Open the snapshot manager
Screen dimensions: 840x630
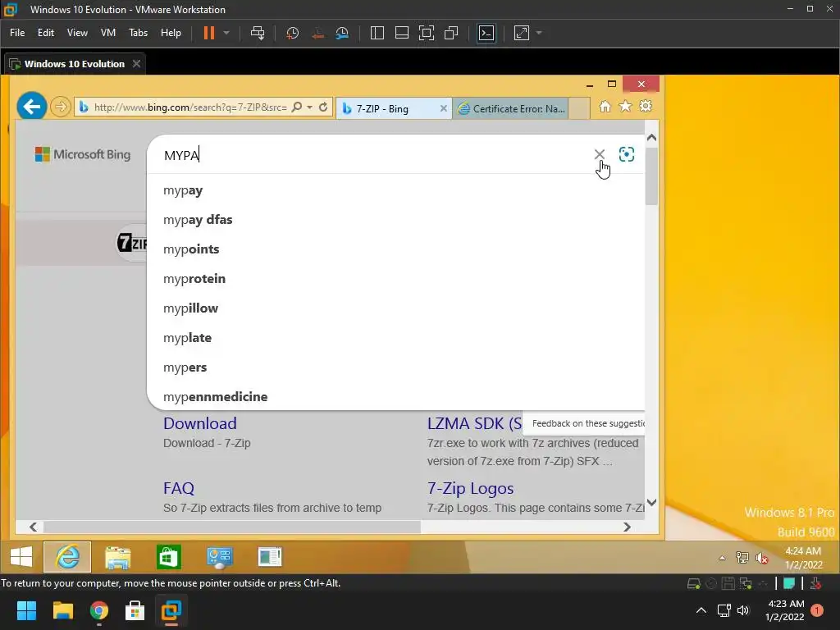342,33
